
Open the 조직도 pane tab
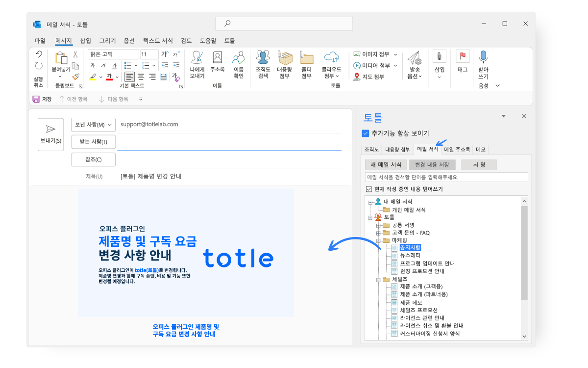tap(371, 150)
